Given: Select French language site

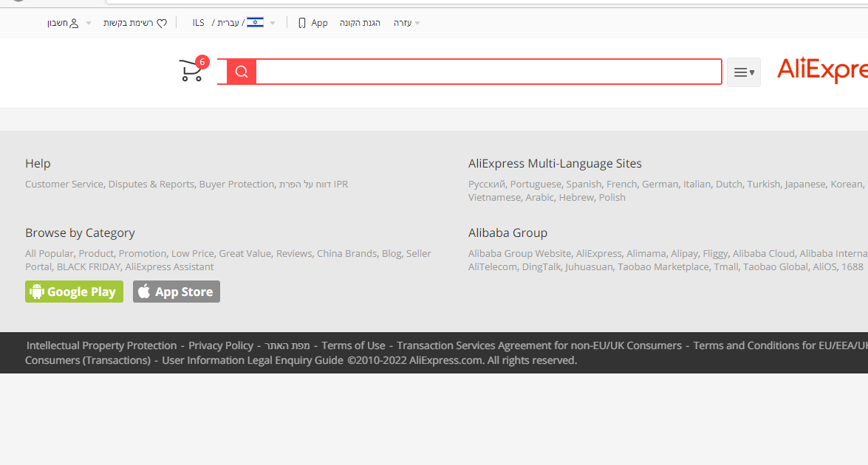Looking at the screenshot, I should click(622, 184).
